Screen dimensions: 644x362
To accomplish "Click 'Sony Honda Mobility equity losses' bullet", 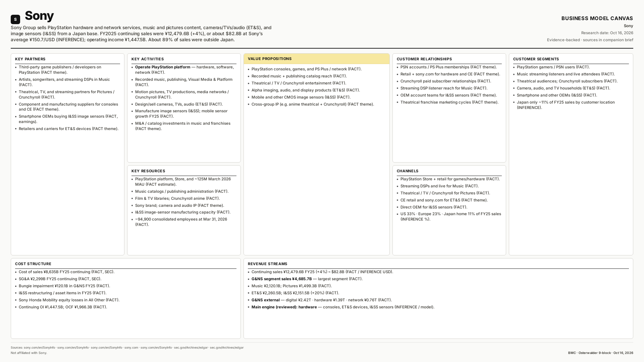I will [69, 300].
